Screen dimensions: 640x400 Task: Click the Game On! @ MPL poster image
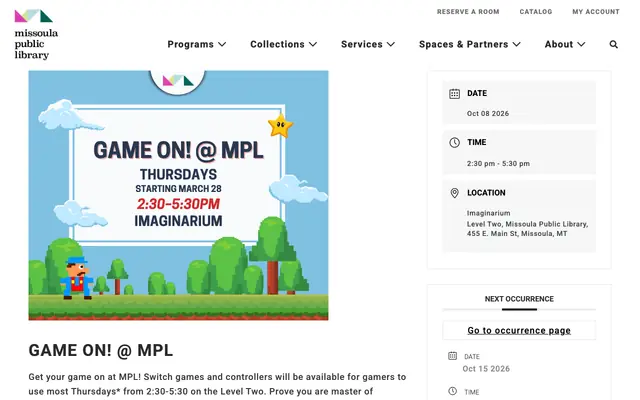pyautogui.click(x=178, y=196)
